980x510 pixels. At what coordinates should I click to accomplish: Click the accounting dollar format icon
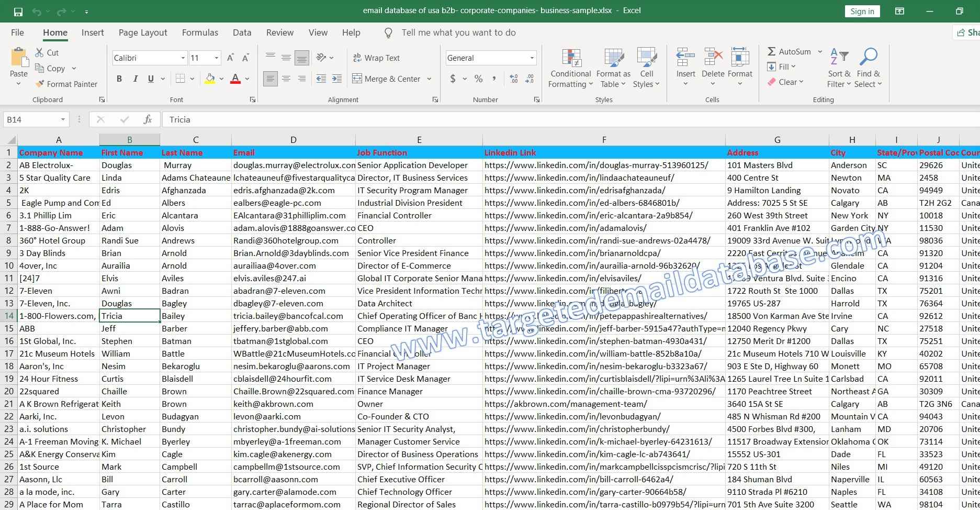(453, 79)
